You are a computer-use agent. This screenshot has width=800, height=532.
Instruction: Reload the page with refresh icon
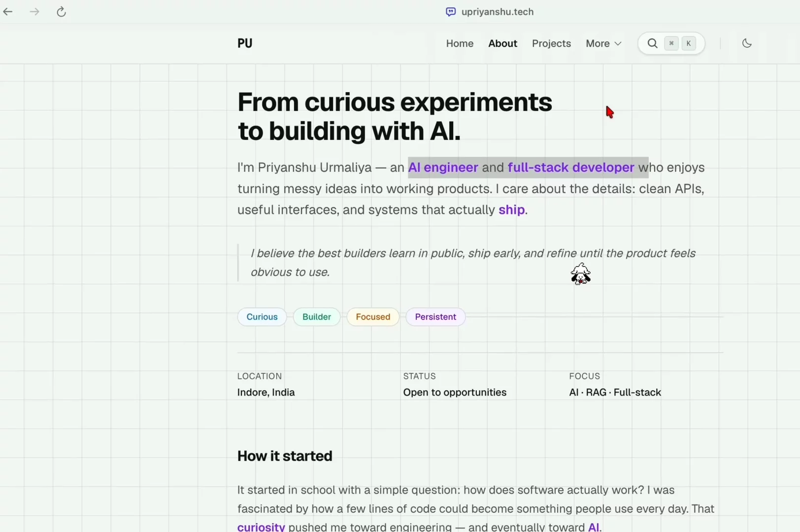[61, 12]
